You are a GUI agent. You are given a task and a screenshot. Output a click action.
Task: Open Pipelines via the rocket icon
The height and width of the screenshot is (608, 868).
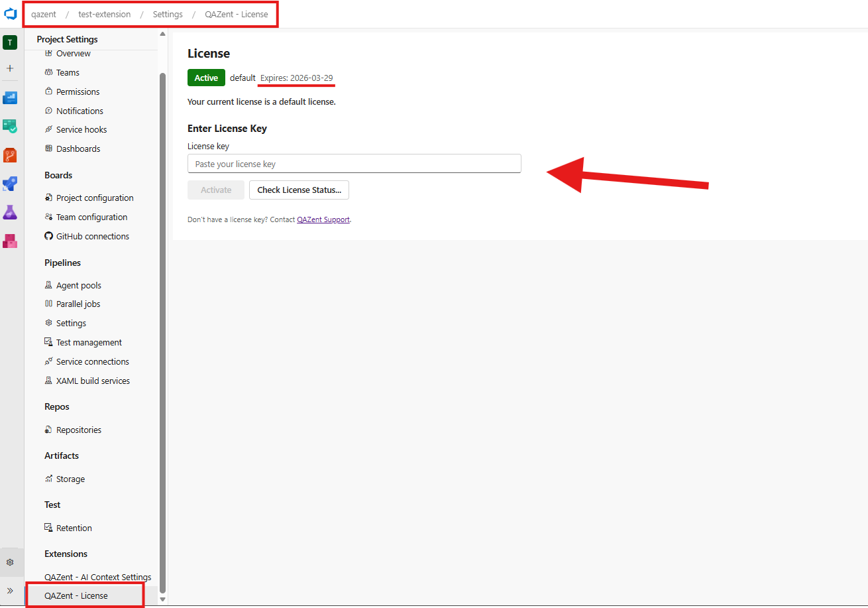[x=10, y=184]
